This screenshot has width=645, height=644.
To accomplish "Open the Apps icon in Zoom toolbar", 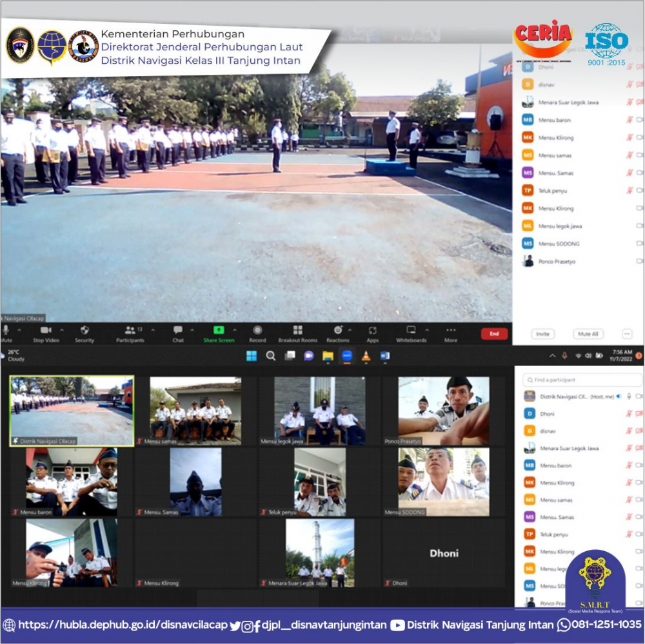I will [373, 331].
